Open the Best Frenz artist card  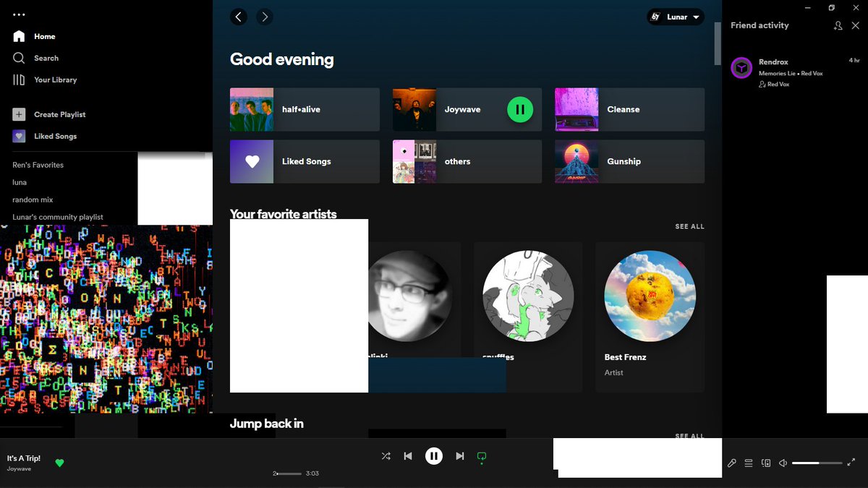tap(650, 317)
